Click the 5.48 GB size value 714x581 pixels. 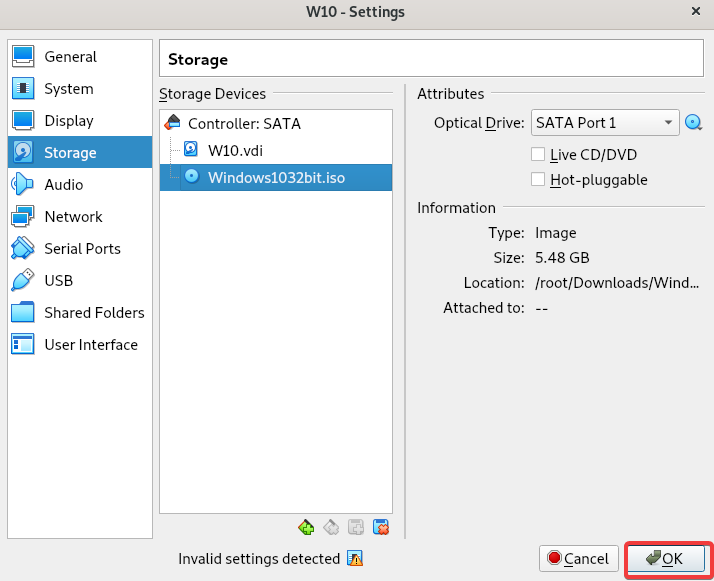point(562,258)
